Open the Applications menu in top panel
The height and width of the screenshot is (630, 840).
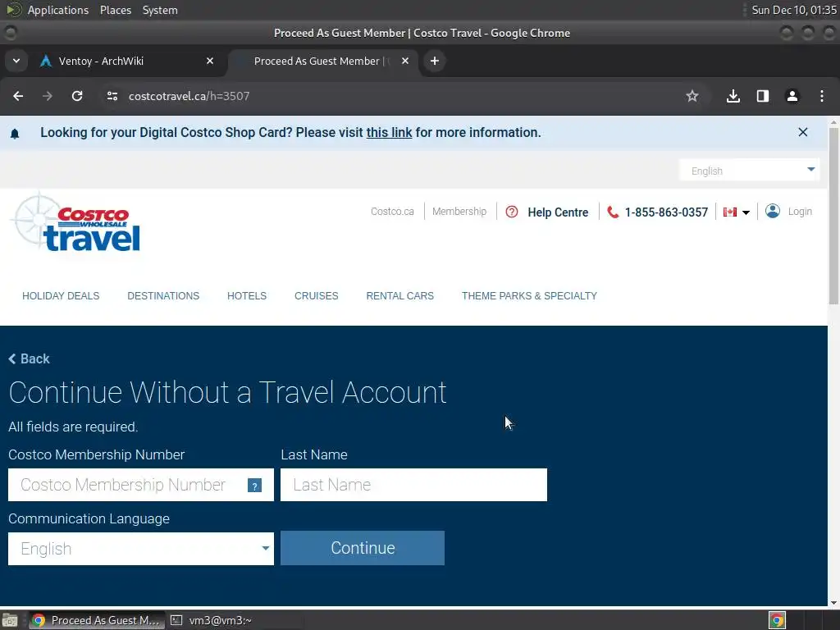coord(58,10)
